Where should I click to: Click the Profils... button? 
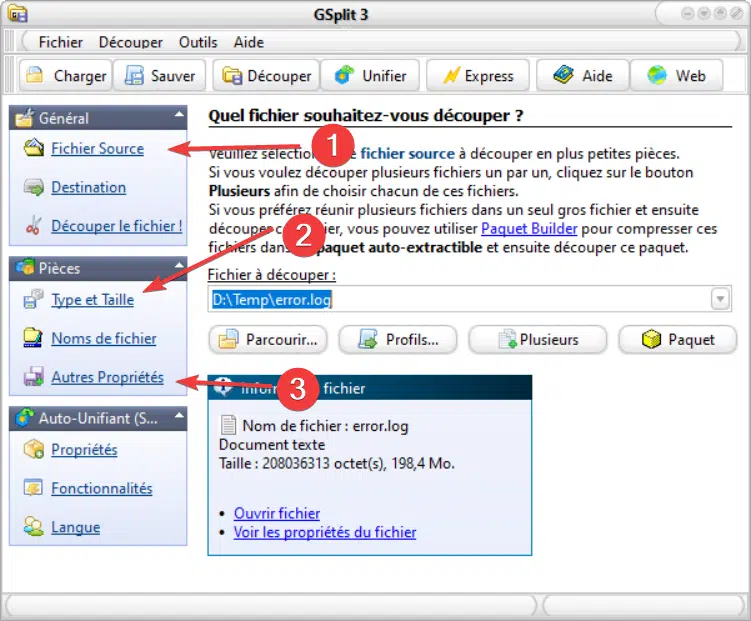(x=398, y=339)
